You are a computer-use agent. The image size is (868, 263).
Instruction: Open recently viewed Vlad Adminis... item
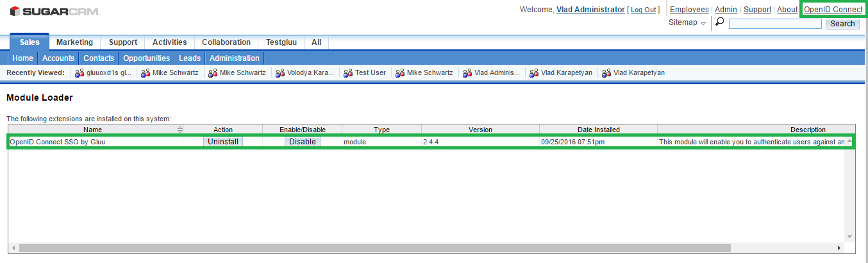(497, 73)
